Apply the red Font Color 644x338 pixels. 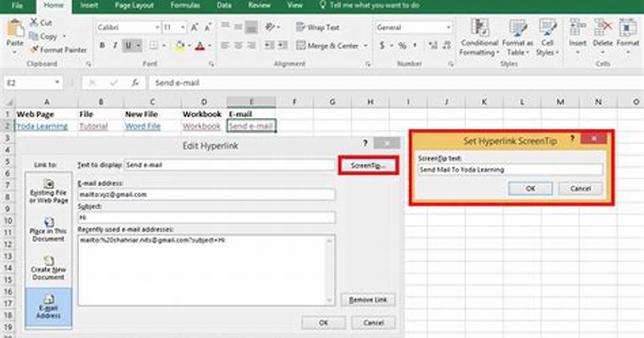coord(200,46)
